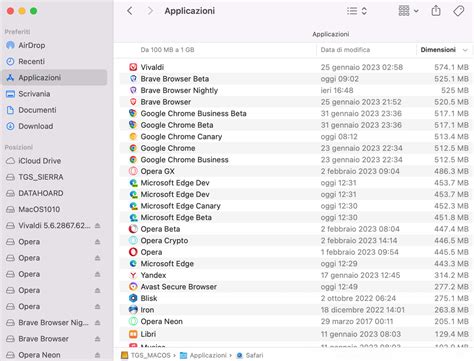The height and width of the screenshot is (361, 474).
Task: Go forward with the right arrow button
Action: click(150, 11)
